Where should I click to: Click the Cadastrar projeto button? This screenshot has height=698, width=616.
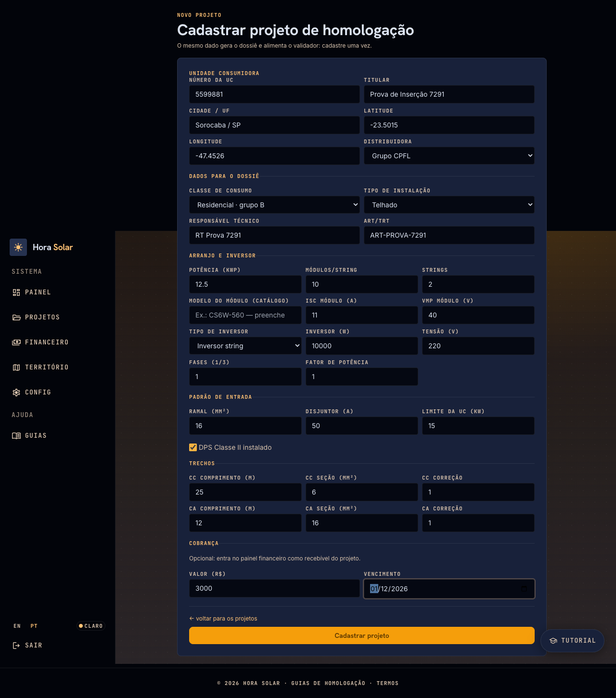[x=362, y=635]
